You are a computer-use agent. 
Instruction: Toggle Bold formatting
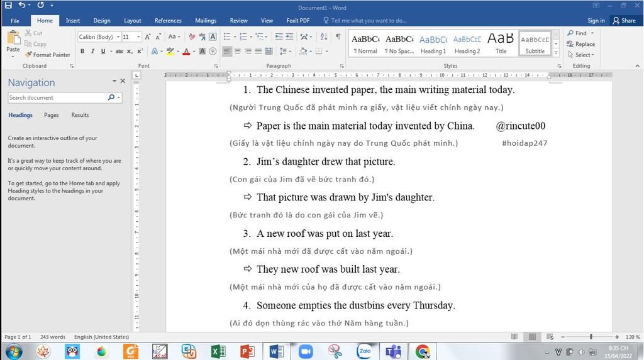pyautogui.click(x=82, y=52)
